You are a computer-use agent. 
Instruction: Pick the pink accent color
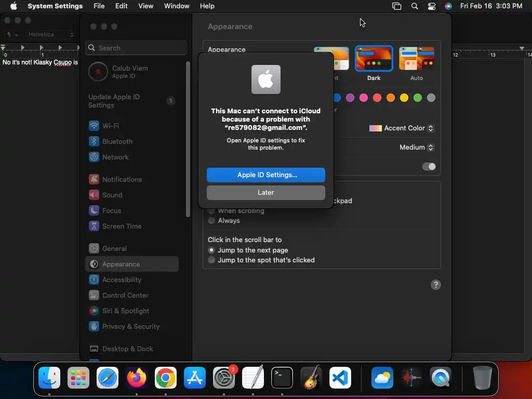coord(363,98)
